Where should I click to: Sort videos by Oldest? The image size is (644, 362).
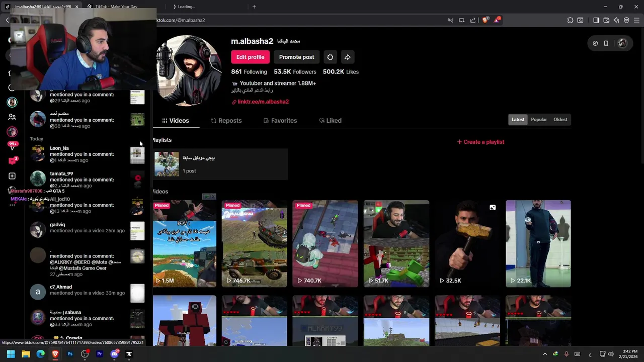pos(560,120)
